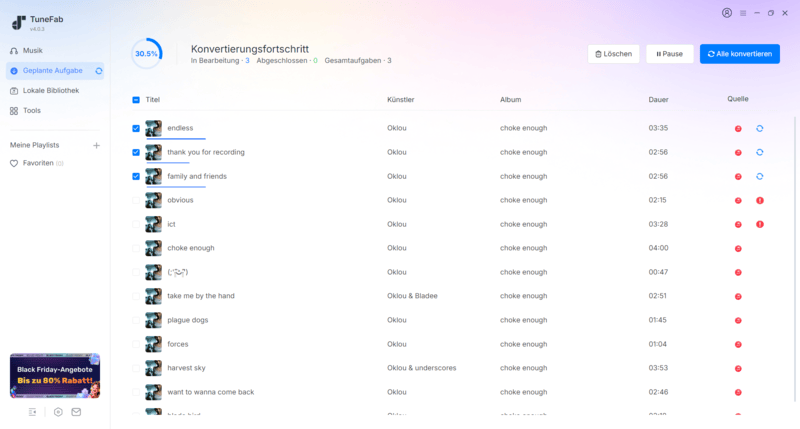The width and height of the screenshot is (800, 429).
Task: Open the Musik section
Action: point(55,51)
